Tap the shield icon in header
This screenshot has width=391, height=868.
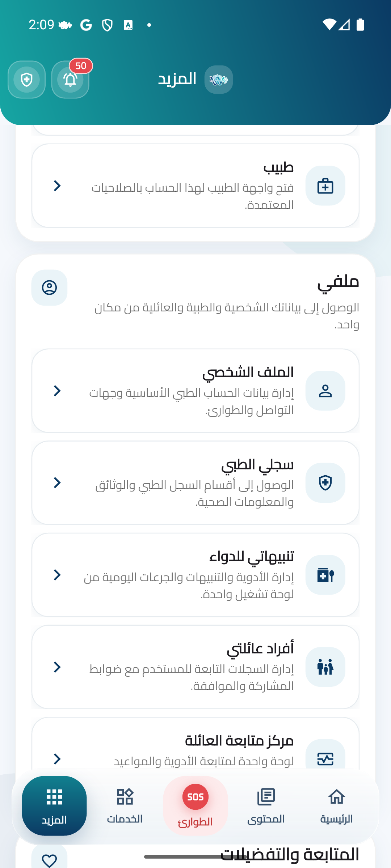(x=26, y=80)
